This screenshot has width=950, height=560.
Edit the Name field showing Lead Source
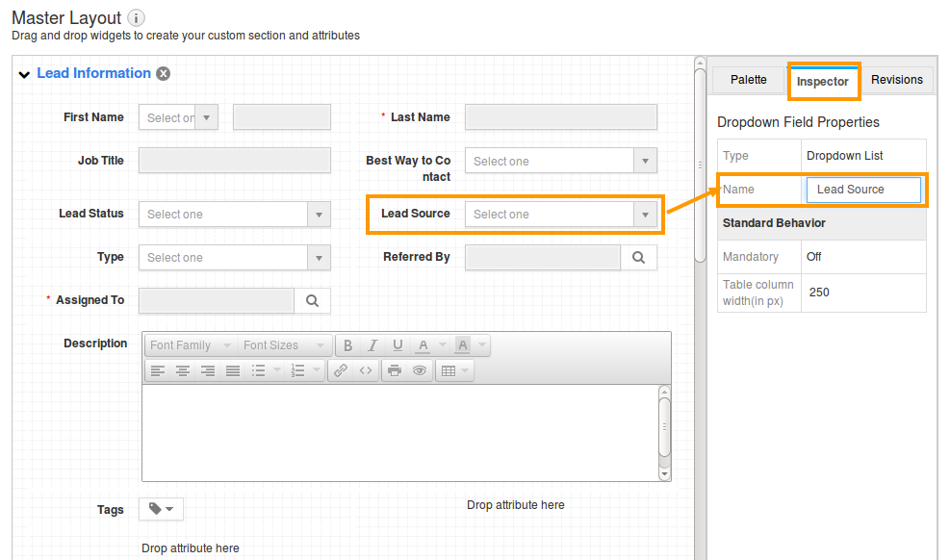[x=863, y=191]
